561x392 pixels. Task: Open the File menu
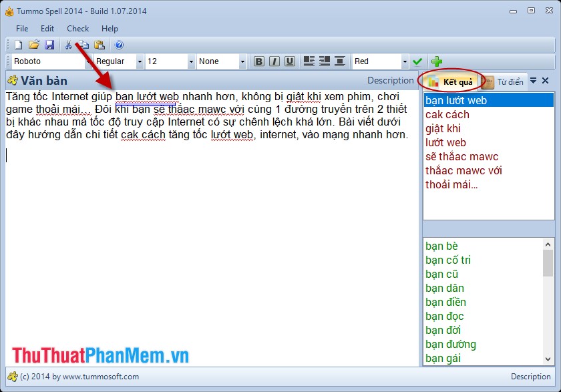coord(22,29)
